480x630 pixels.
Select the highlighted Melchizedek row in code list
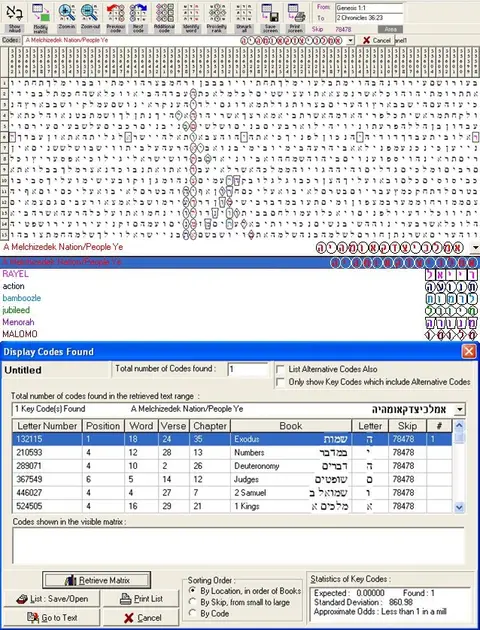[239, 262]
